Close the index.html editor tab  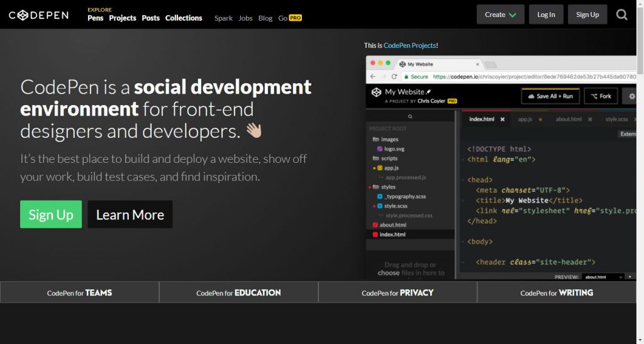[x=502, y=119]
